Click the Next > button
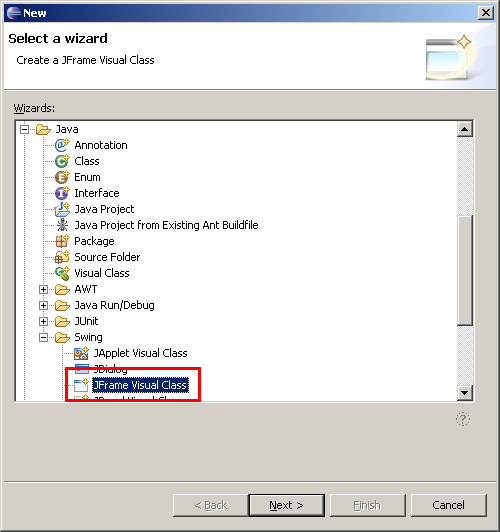The image size is (500, 532). tap(287, 505)
